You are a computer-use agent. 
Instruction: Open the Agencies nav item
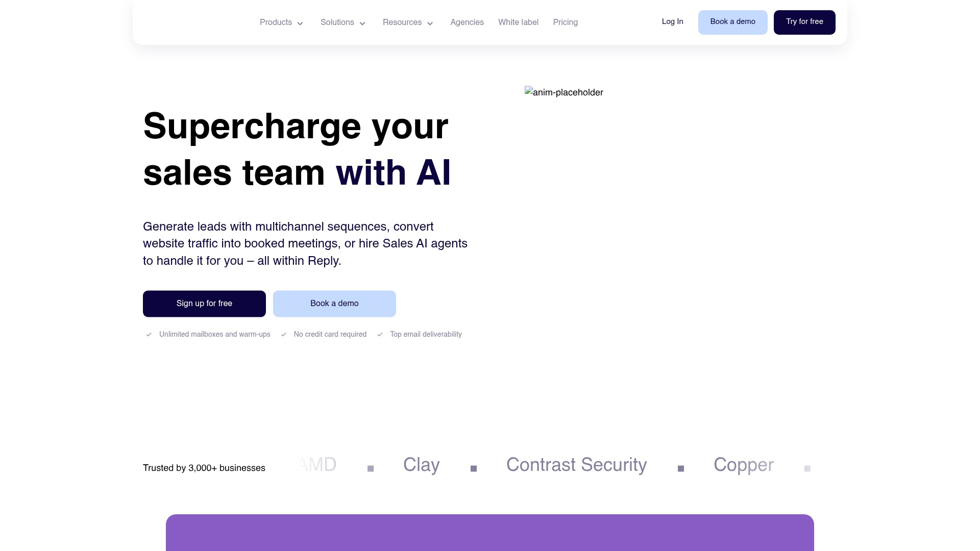(x=467, y=22)
